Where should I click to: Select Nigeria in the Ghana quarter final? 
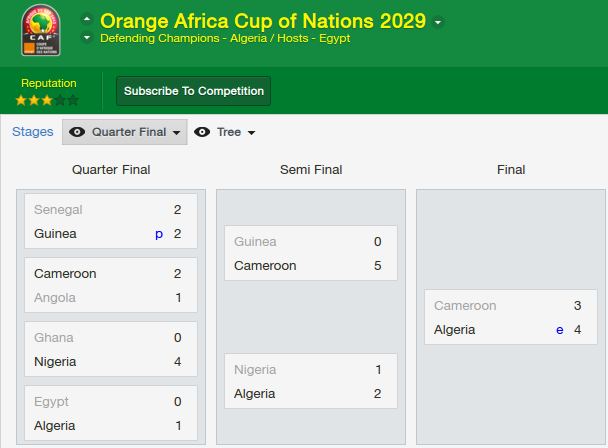55,362
